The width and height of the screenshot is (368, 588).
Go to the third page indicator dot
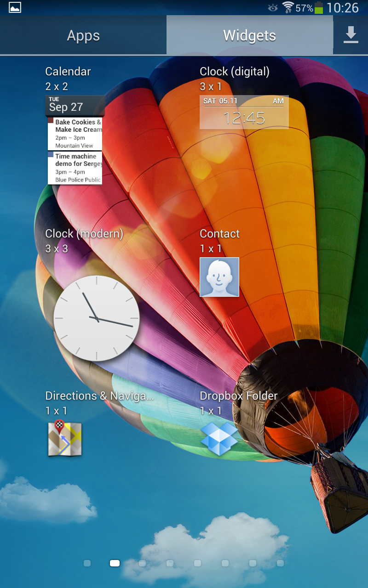[142, 563]
